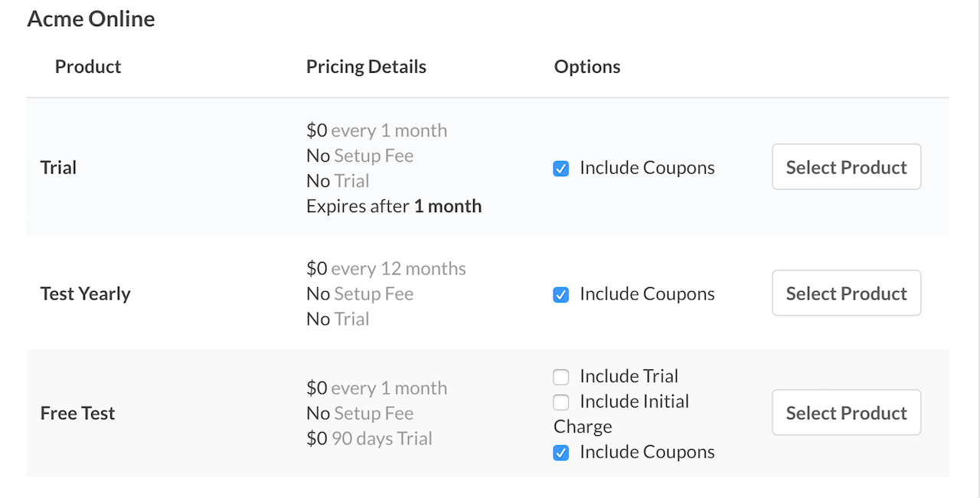
Task: Choose Select Product for the Free Test plan
Action: [x=846, y=412]
